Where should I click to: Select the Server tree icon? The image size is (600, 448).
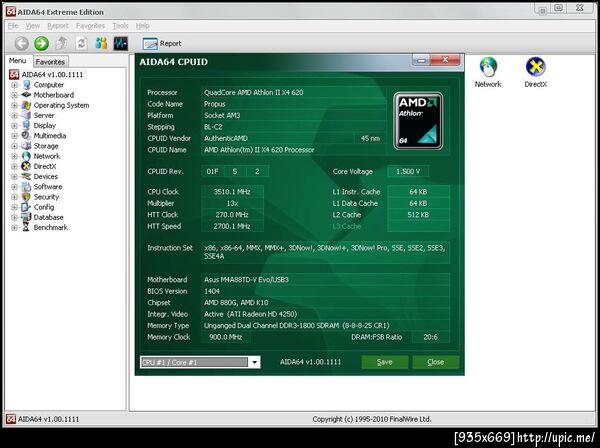26,115
